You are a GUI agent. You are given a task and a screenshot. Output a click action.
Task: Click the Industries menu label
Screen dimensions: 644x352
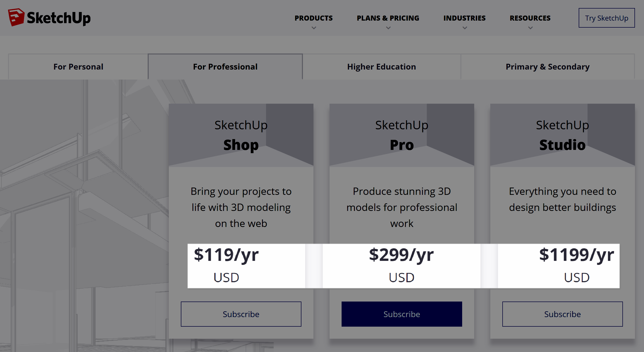(464, 18)
